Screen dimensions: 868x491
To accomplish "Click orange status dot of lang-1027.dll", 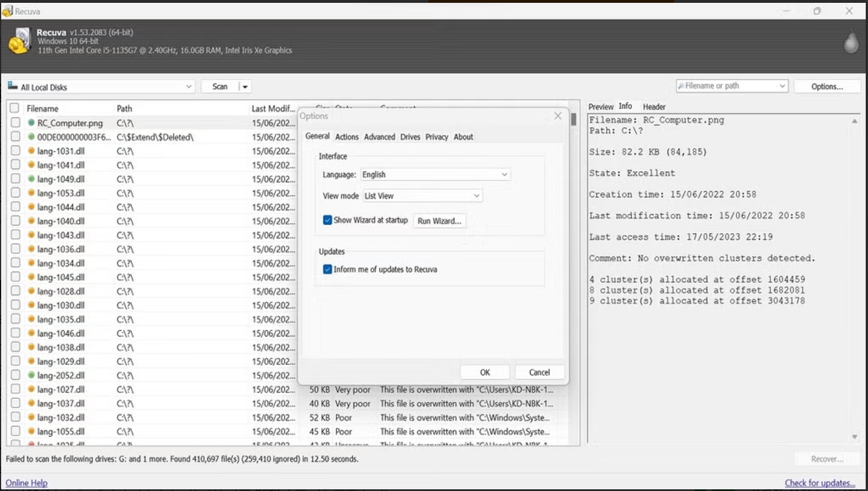I will (31, 389).
